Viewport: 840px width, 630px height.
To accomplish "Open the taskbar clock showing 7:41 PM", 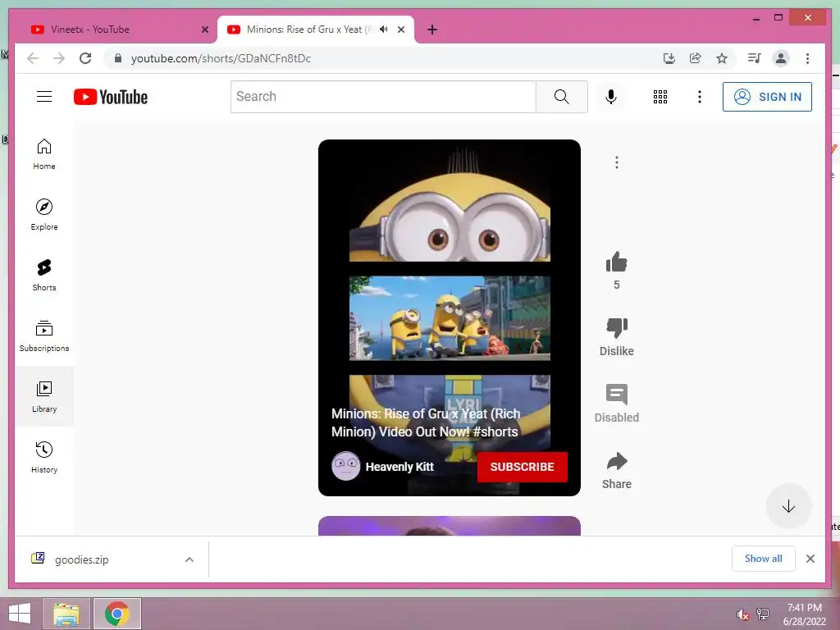I will pos(804,614).
